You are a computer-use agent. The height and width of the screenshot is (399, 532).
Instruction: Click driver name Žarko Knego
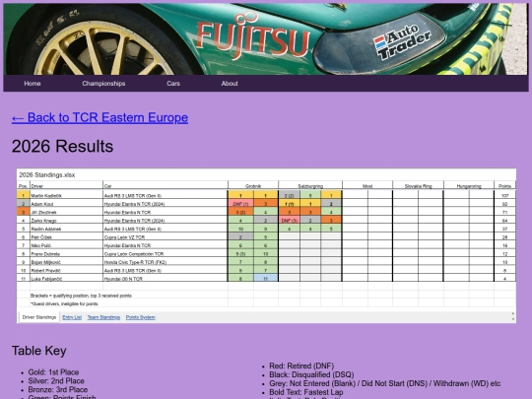tap(43, 221)
